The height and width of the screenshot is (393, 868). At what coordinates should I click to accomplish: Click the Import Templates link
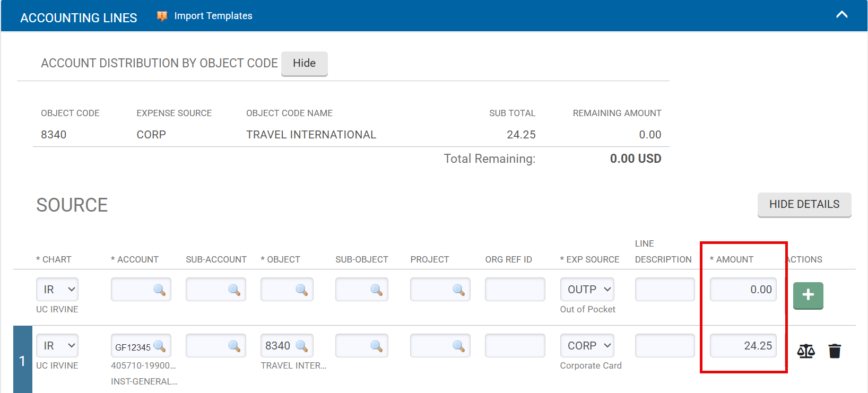[x=213, y=16]
